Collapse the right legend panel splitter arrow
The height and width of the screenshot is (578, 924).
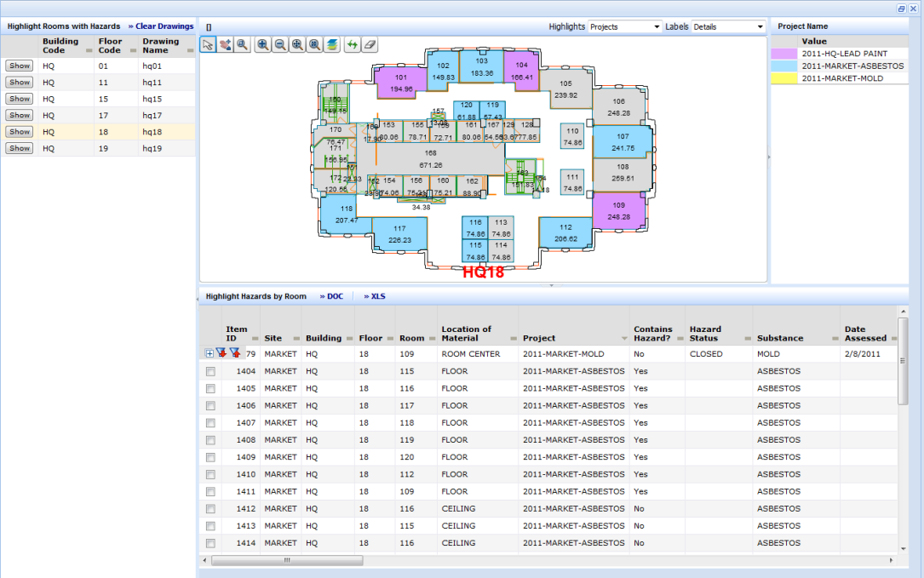point(768,157)
